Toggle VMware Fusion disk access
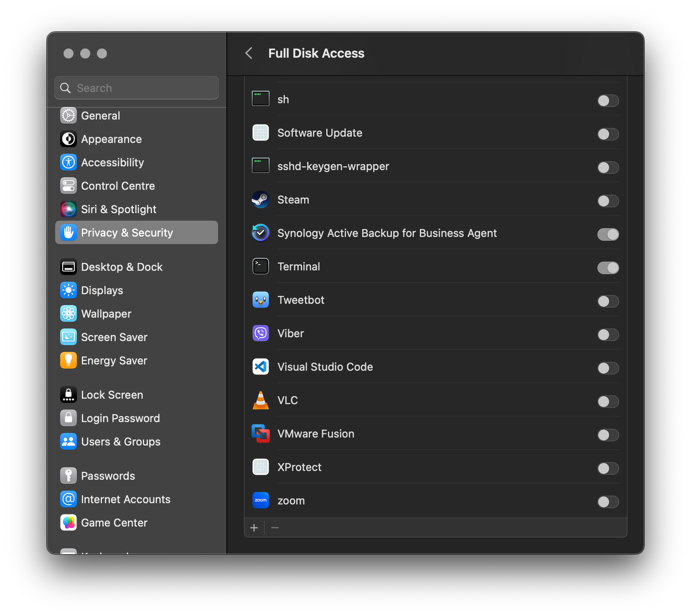This screenshot has width=691, height=616. click(x=608, y=435)
